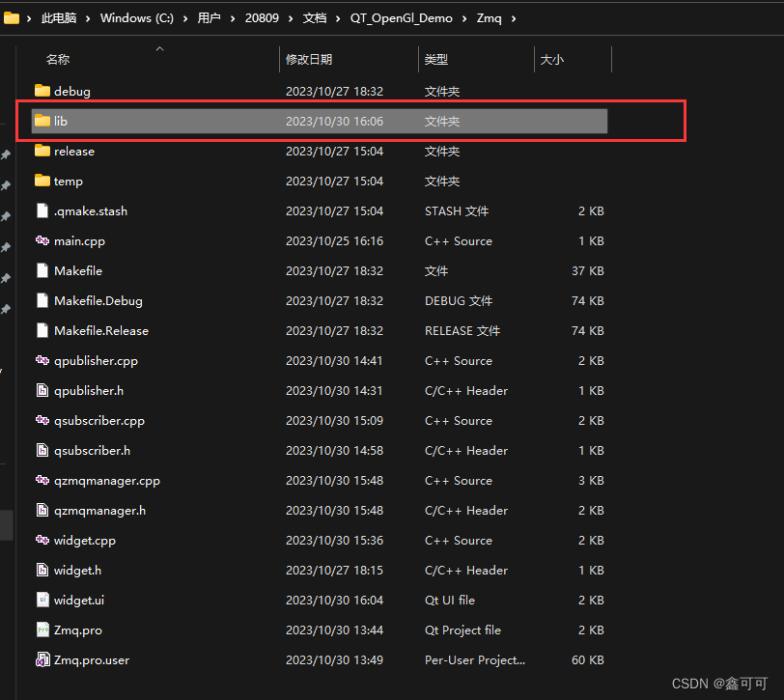Select the Zmq.pro.user file icon
784x700 pixels.
[x=42, y=660]
